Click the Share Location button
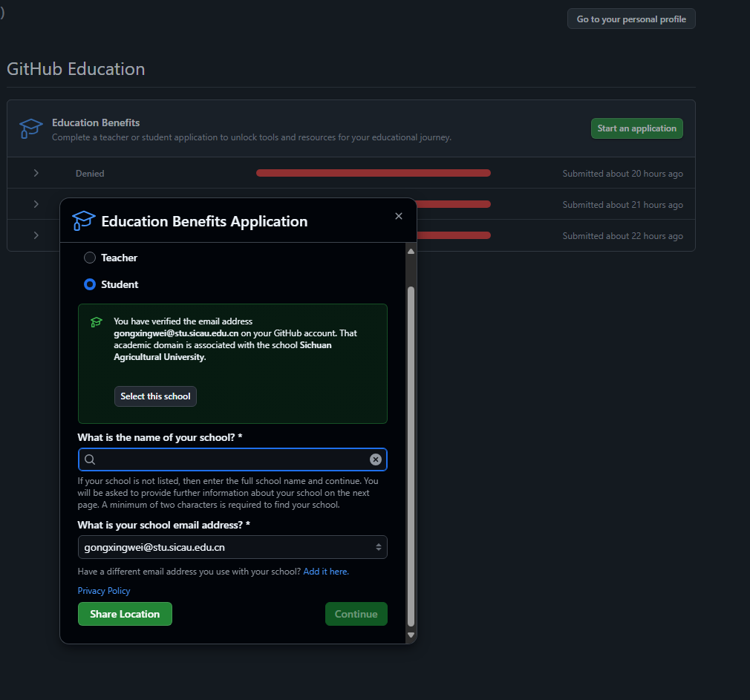This screenshot has width=750, height=700. 125,614
